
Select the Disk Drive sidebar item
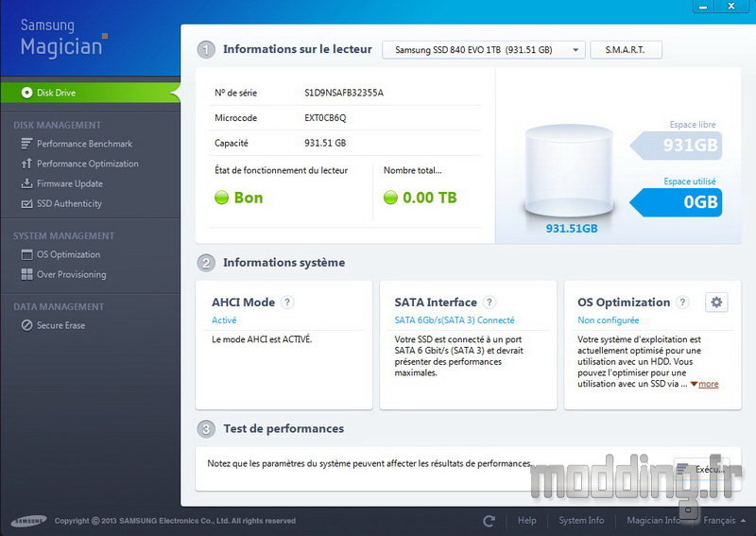[90, 93]
